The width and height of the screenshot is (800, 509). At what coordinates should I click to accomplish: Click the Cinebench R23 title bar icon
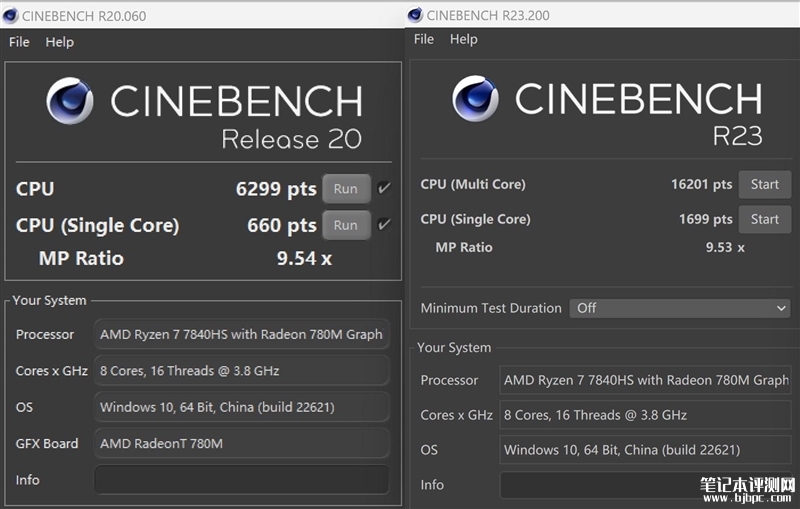click(x=415, y=15)
